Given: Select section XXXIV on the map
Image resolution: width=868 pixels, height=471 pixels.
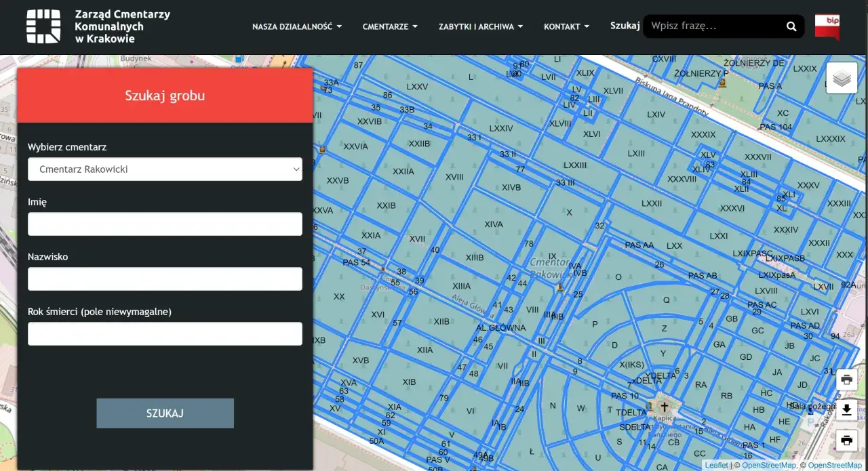Looking at the screenshot, I should coord(786,230).
